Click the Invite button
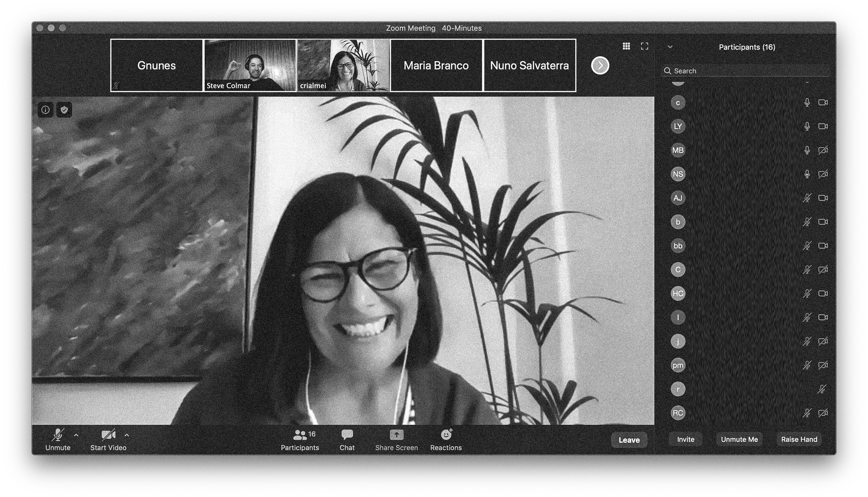This screenshot has width=868, height=497. click(x=685, y=439)
